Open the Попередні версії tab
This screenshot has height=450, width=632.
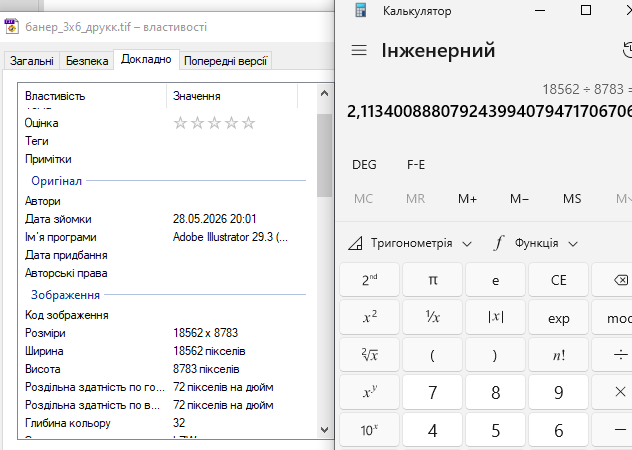[225, 61]
